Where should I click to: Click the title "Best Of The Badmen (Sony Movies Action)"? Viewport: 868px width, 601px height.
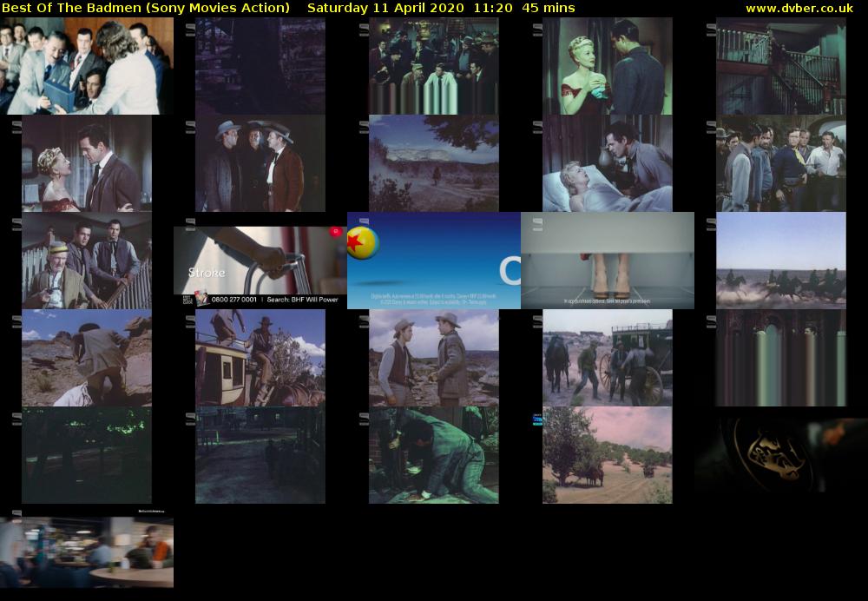[146, 8]
